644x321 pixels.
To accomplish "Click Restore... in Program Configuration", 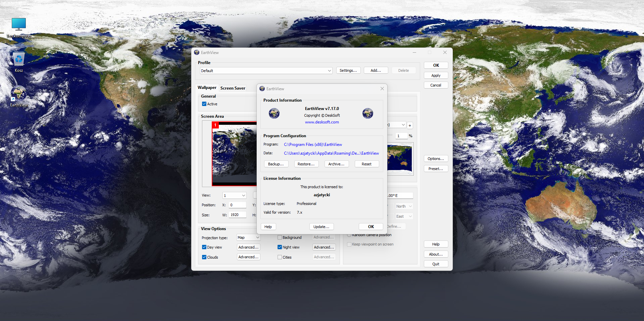I will [x=306, y=164].
